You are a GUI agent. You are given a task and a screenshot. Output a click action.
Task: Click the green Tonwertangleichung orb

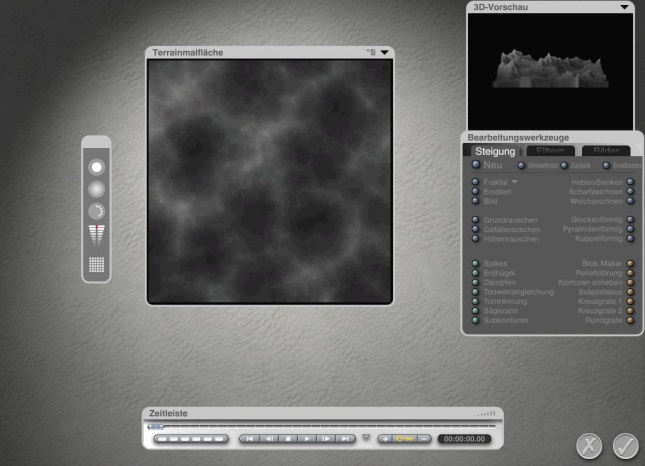[476, 292]
